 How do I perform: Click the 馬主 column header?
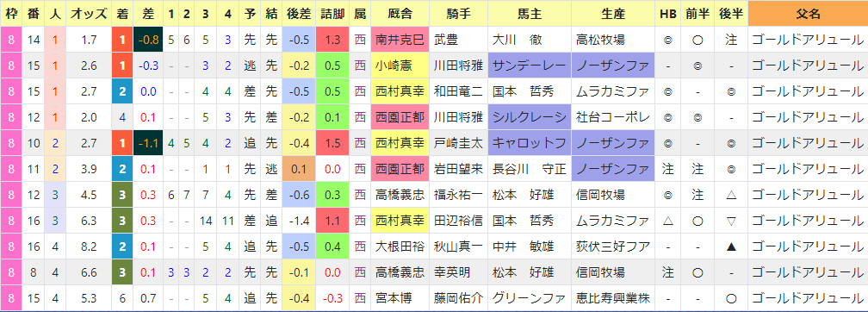[530, 14]
